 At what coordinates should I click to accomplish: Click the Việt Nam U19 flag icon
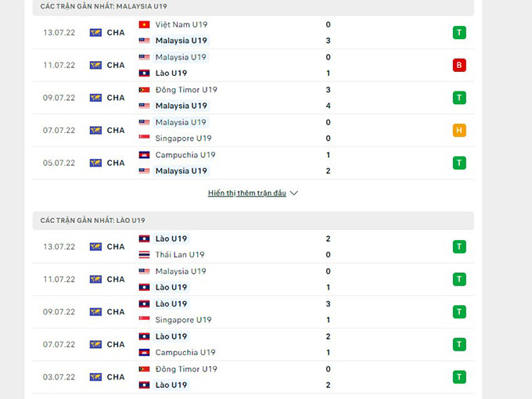pyautogui.click(x=144, y=24)
